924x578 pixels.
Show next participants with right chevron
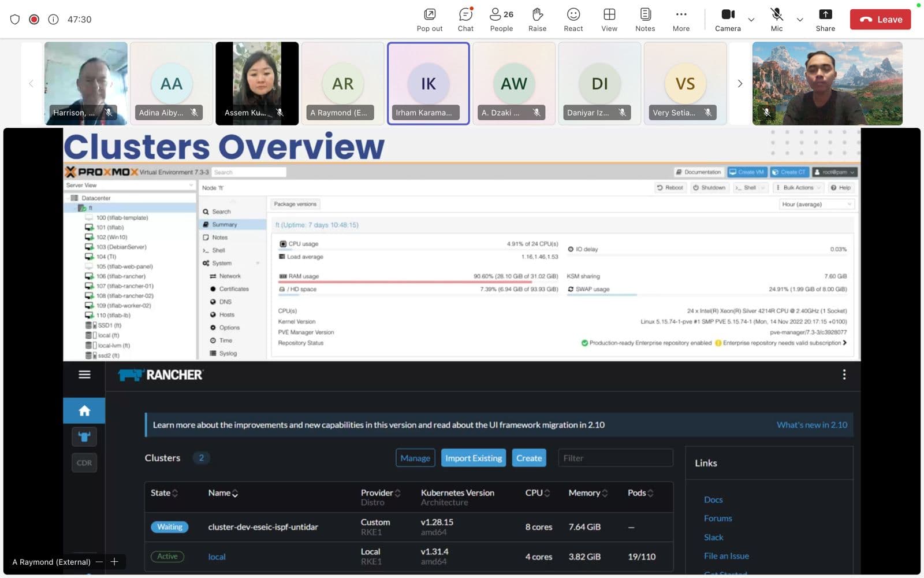740,84
